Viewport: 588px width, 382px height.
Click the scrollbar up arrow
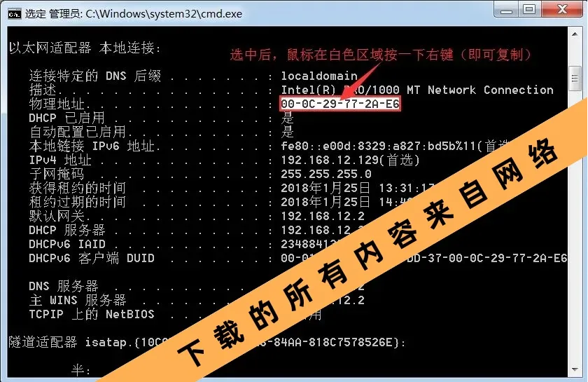click(575, 34)
